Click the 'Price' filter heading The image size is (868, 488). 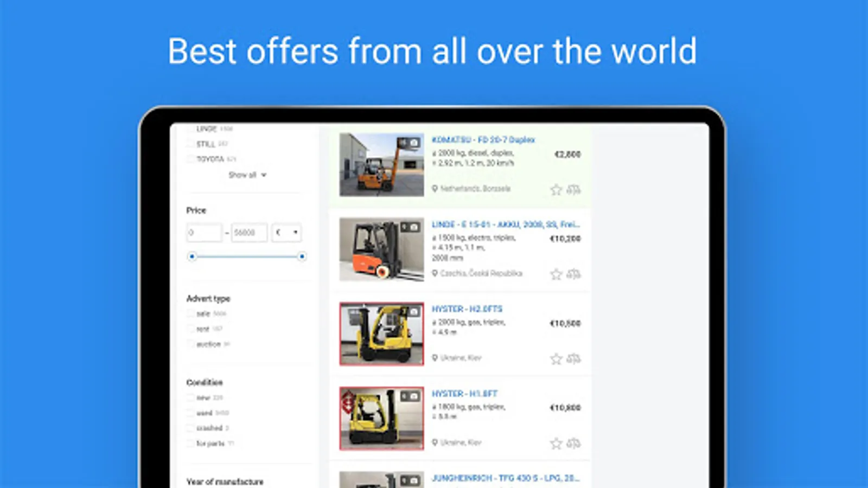tap(196, 210)
